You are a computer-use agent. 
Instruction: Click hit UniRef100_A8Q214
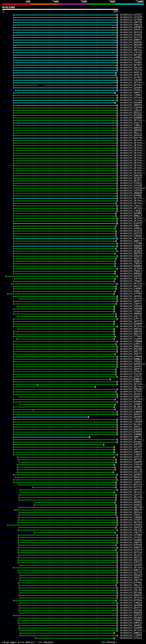tap(131, 256)
